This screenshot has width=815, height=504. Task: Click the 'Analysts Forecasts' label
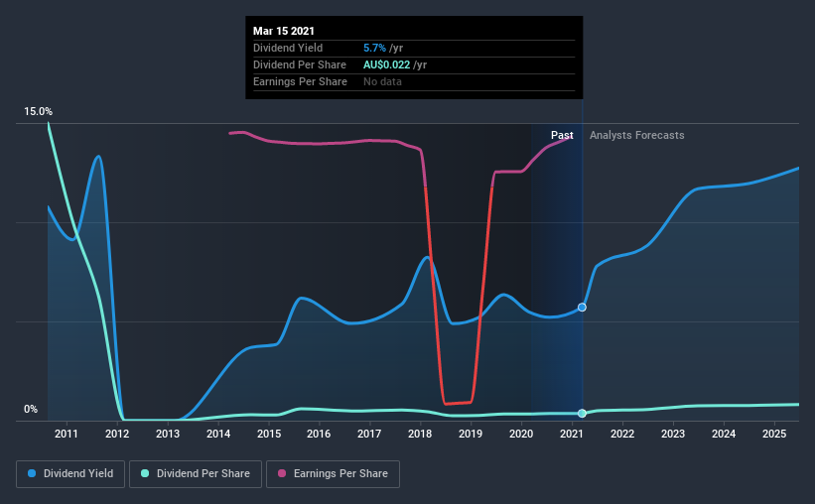point(636,135)
